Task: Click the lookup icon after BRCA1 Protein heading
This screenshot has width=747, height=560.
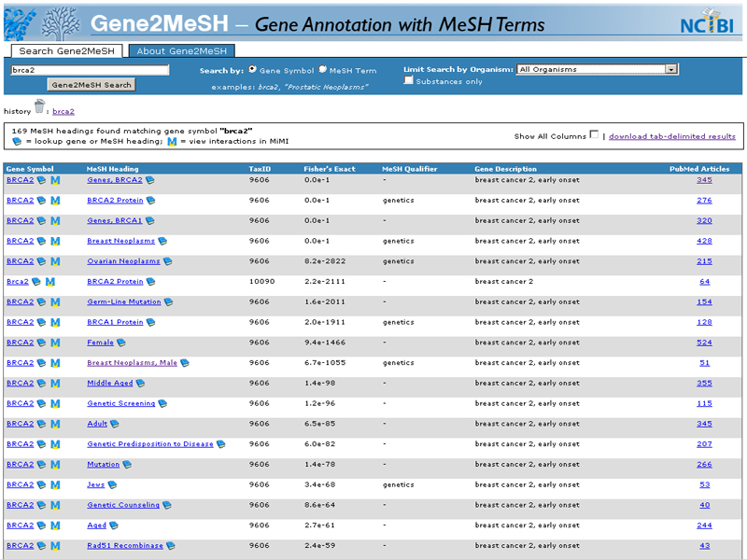Action: pos(151,322)
